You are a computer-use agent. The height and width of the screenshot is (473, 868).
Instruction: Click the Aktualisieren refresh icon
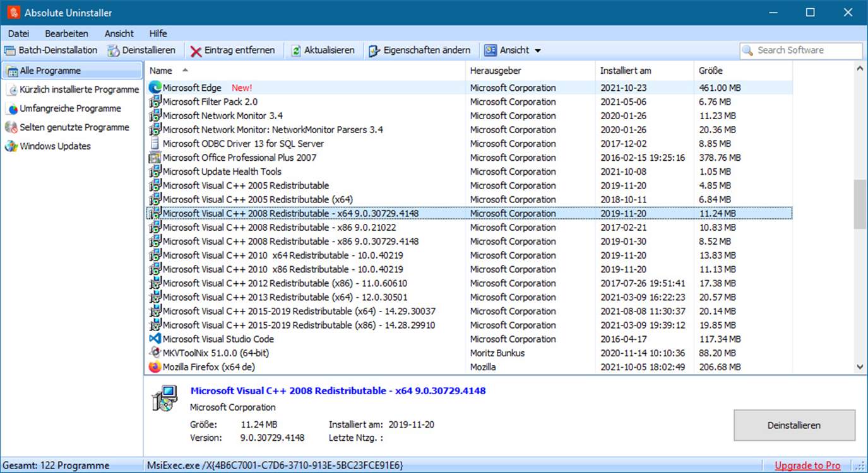[x=296, y=50]
